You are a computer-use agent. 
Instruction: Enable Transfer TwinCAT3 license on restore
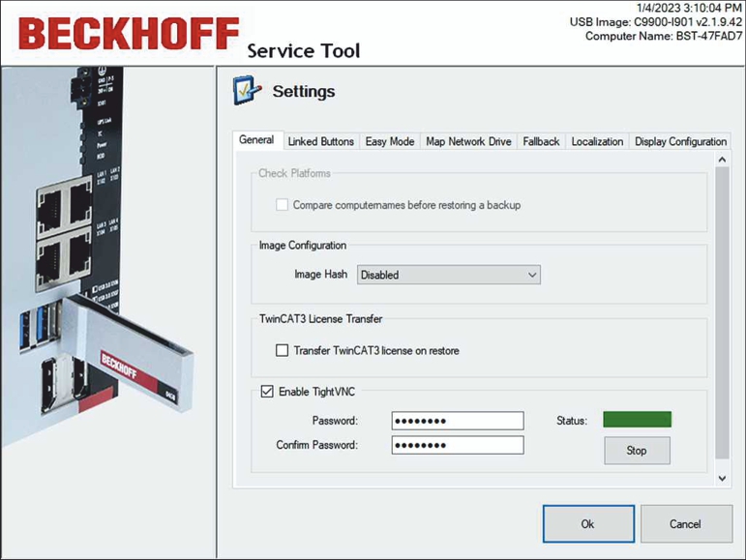coord(283,350)
